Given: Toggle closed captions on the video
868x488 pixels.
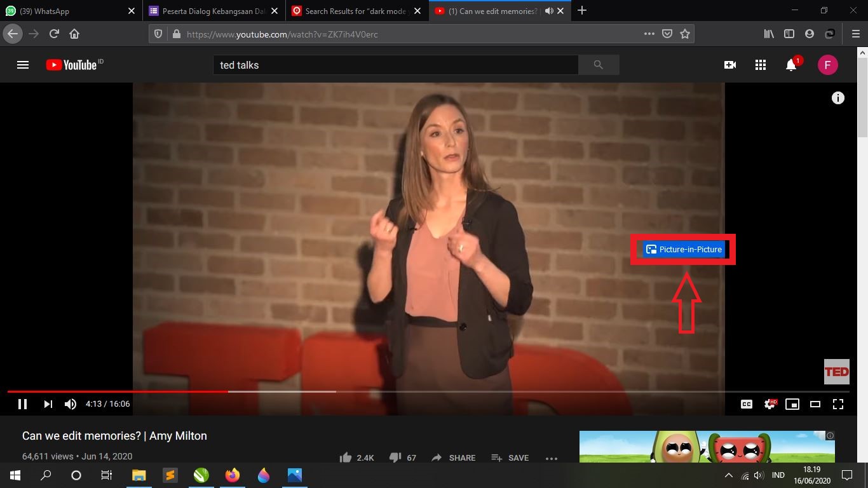Looking at the screenshot, I should pyautogui.click(x=747, y=404).
